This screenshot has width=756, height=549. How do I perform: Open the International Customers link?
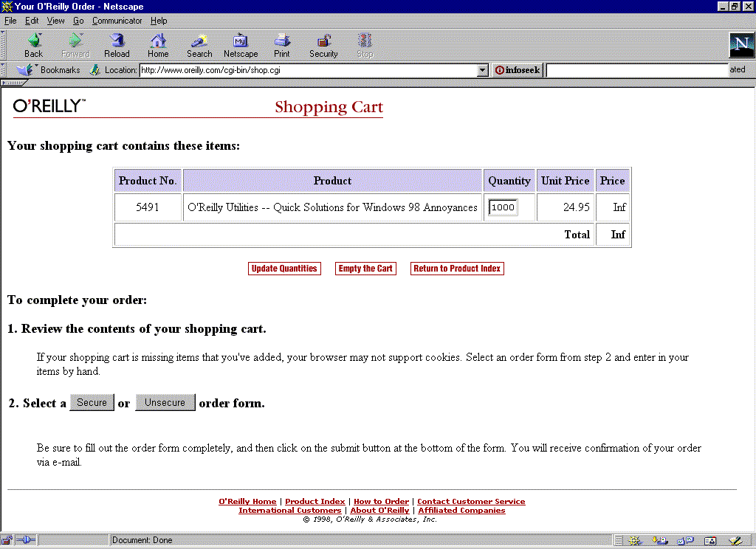click(x=289, y=511)
